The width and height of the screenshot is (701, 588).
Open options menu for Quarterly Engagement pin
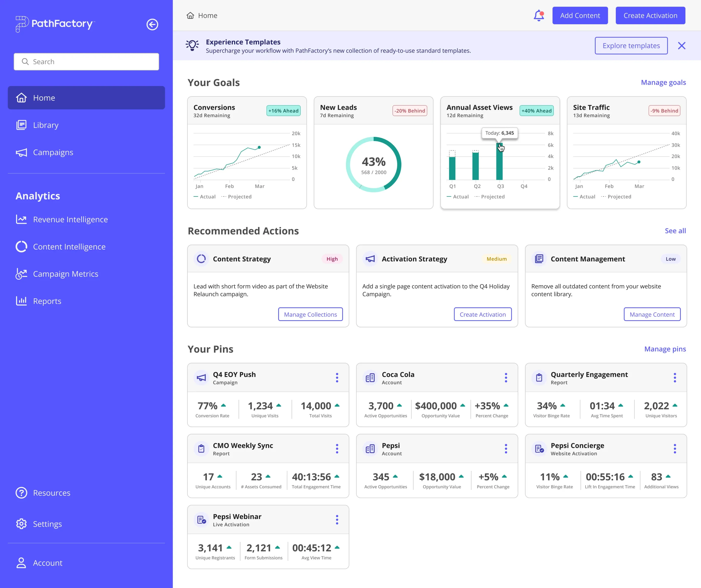pos(675,377)
